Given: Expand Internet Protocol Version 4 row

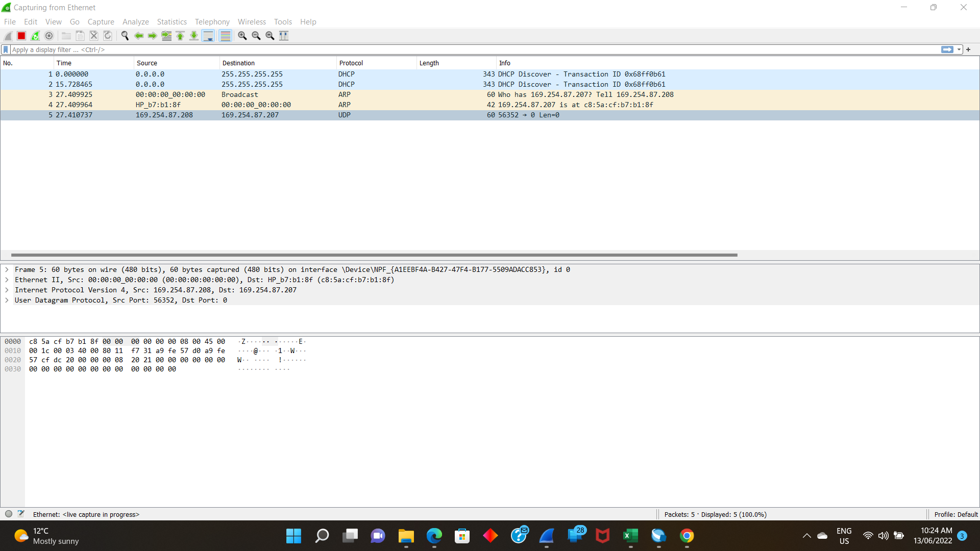Looking at the screenshot, I should coord(7,290).
